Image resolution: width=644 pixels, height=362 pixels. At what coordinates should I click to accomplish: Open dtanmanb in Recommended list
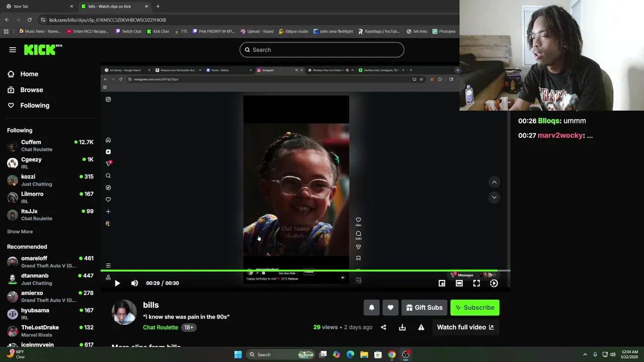point(50,279)
